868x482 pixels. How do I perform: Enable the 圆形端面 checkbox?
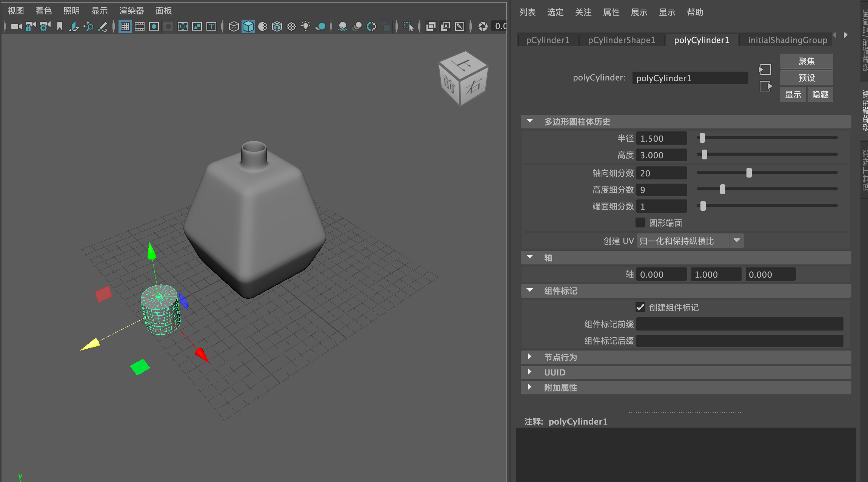pyautogui.click(x=640, y=222)
